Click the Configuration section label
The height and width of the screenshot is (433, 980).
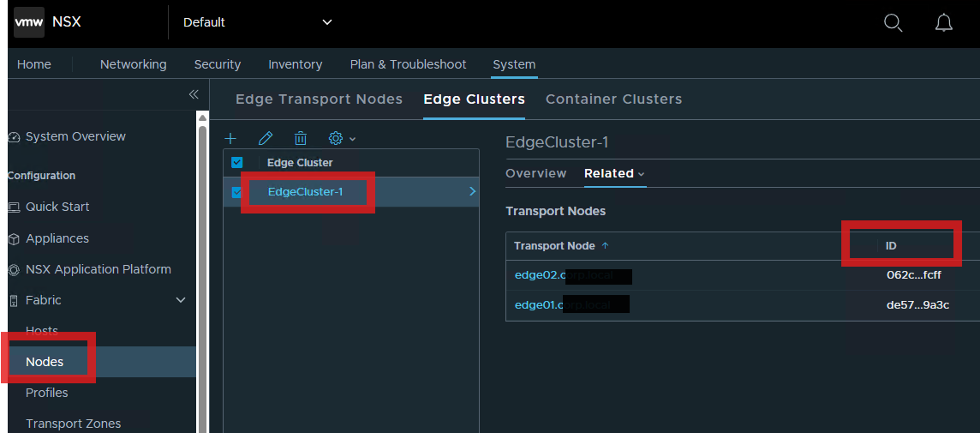pyautogui.click(x=41, y=176)
